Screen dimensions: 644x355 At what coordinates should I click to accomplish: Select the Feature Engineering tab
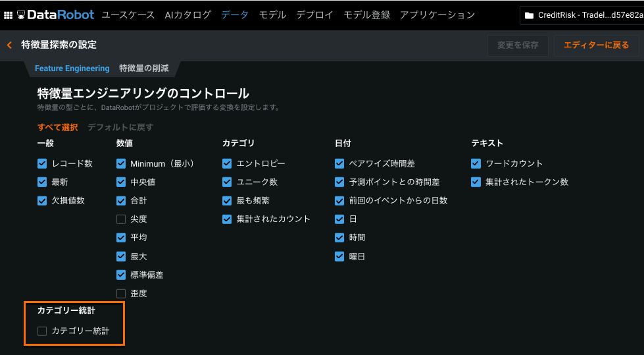tap(72, 68)
